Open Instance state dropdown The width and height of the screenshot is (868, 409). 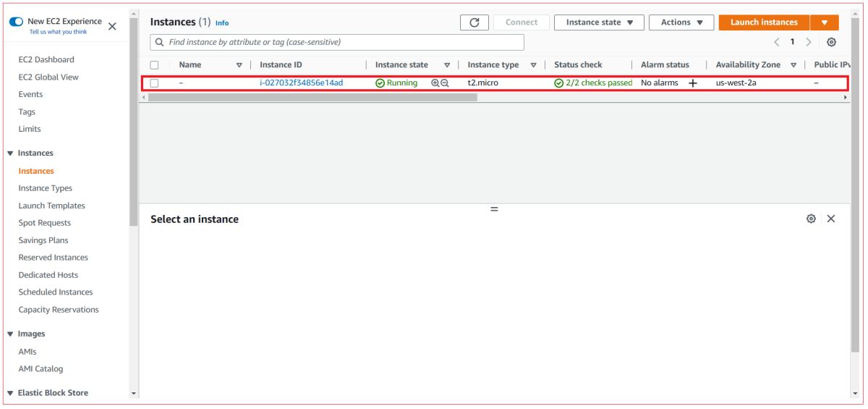pyautogui.click(x=599, y=22)
